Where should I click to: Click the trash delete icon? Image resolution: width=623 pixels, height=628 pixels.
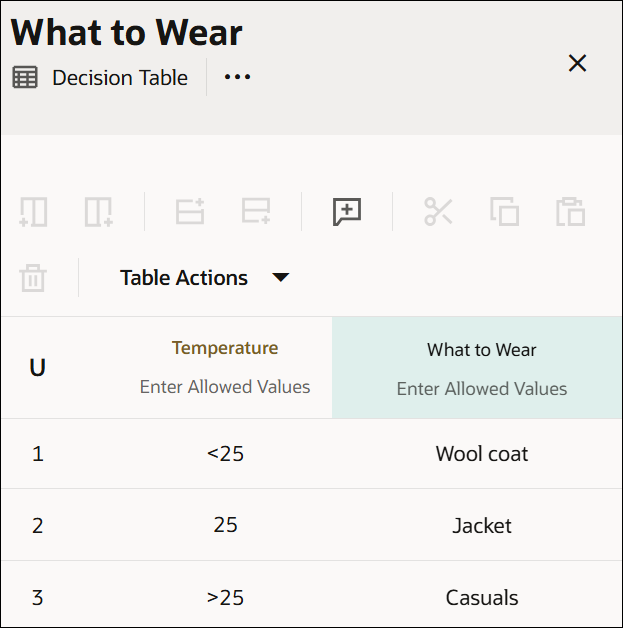33,278
